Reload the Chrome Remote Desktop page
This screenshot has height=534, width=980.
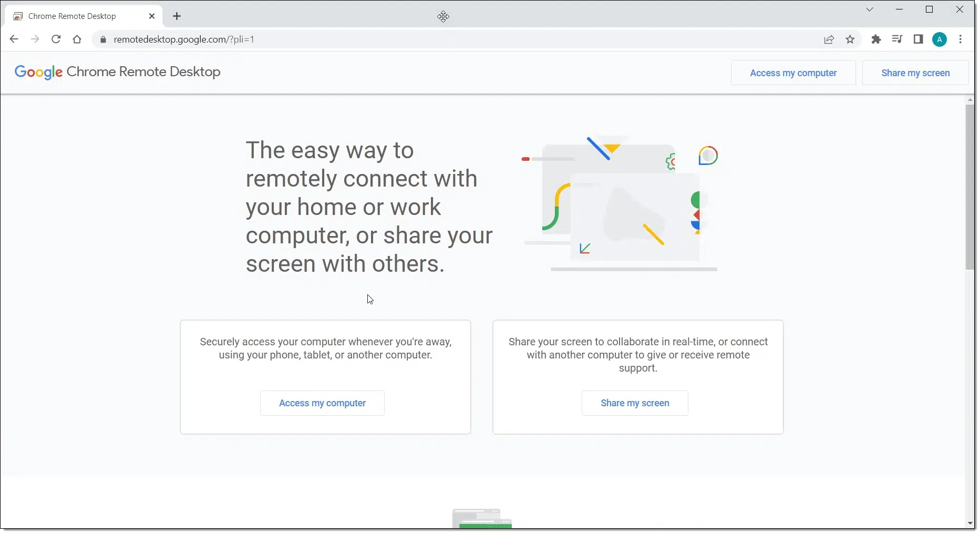pyautogui.click(x=56, y=39)
